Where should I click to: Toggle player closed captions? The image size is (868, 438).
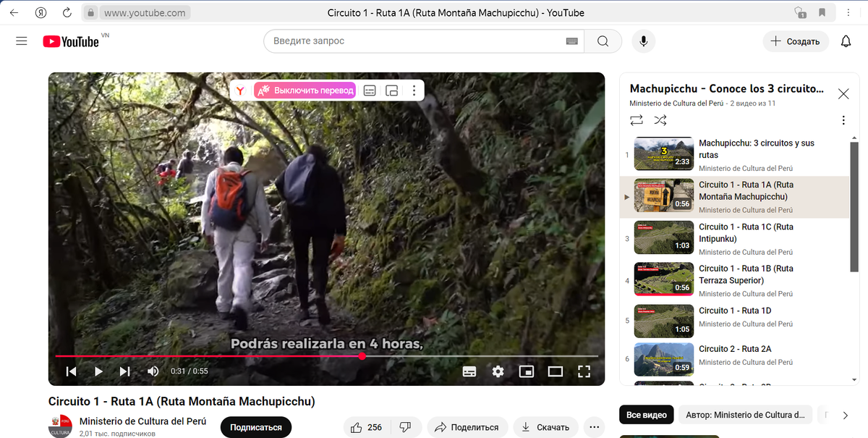click(x=469, y=371)
